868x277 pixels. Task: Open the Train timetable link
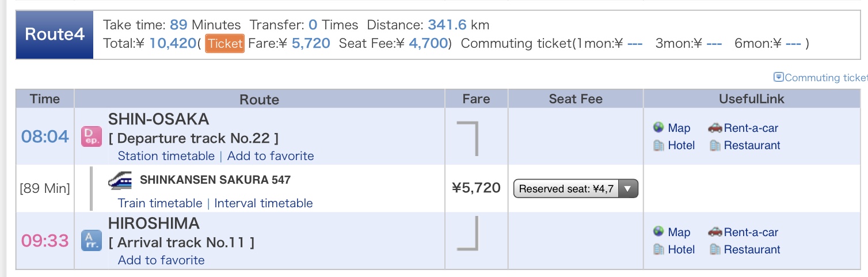point(160,203)
